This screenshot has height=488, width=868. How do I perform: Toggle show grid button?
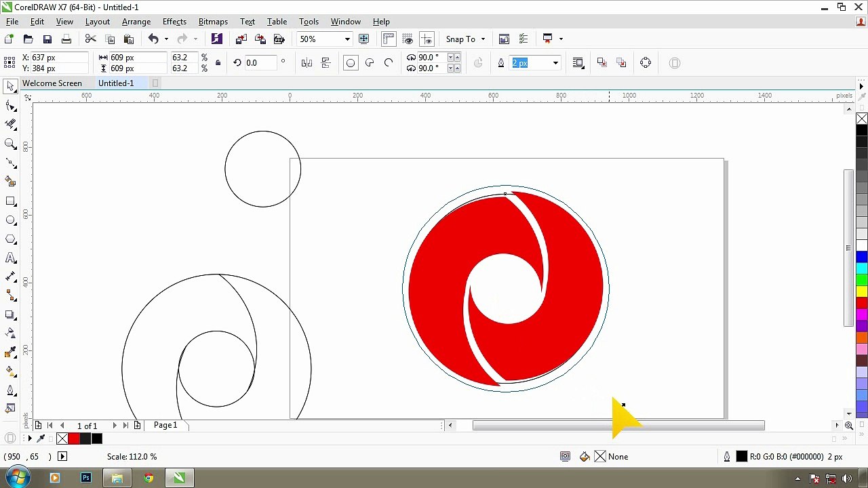pyautogui.click(x=408, y=39)
